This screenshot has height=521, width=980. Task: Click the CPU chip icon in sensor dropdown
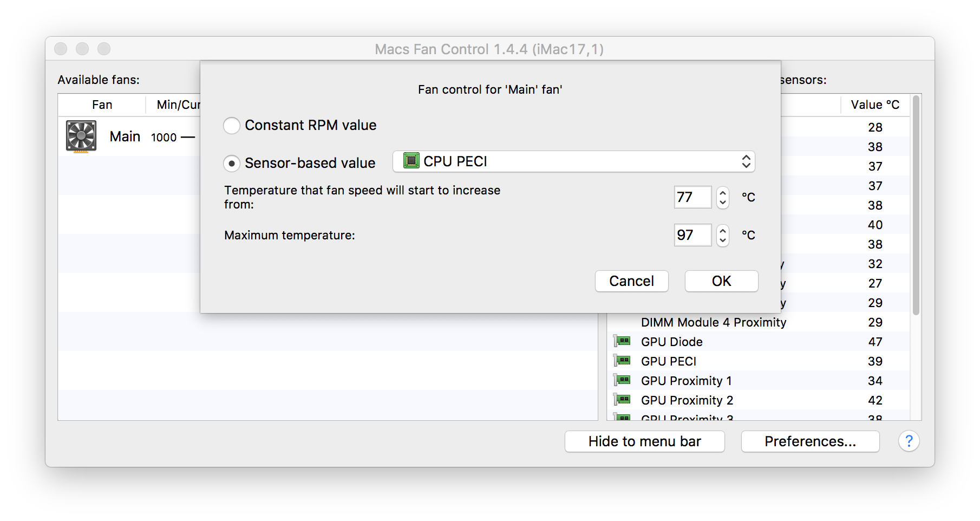point(411,161)
